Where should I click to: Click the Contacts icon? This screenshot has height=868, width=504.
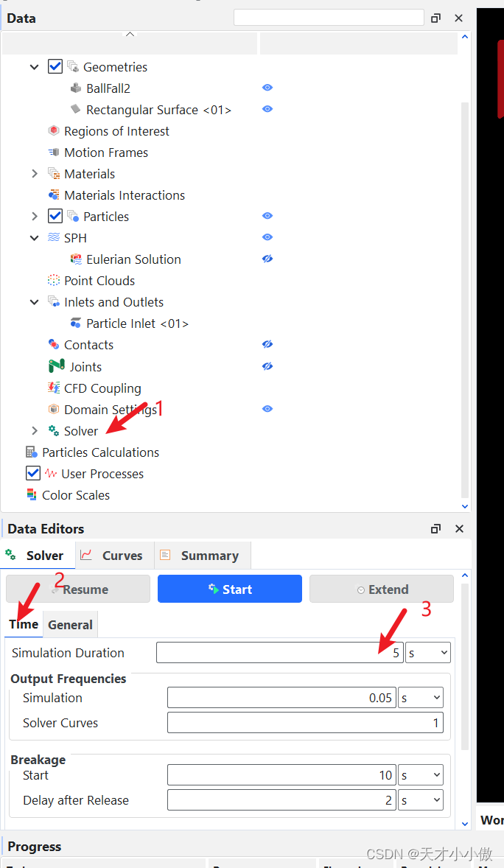[54, 344]
